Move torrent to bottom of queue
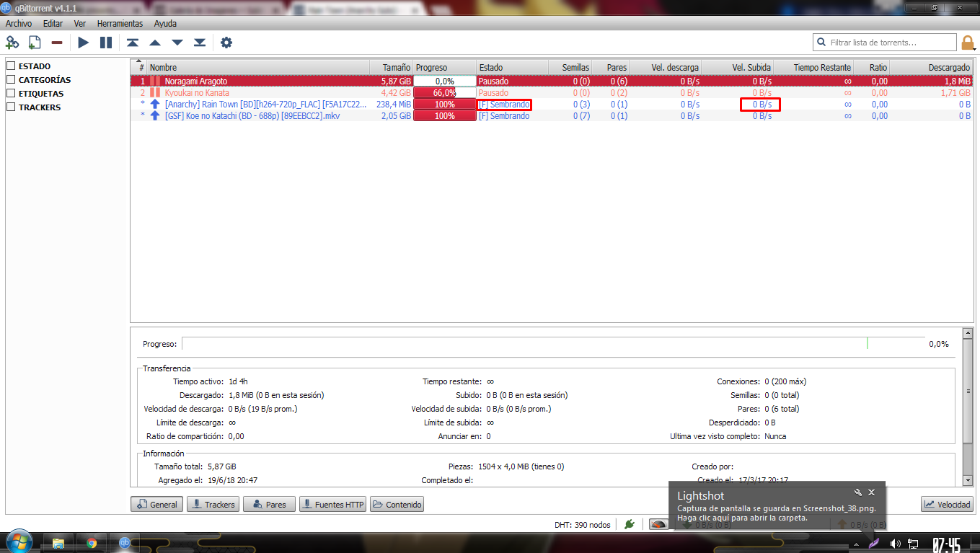 [x=200, y=43]
